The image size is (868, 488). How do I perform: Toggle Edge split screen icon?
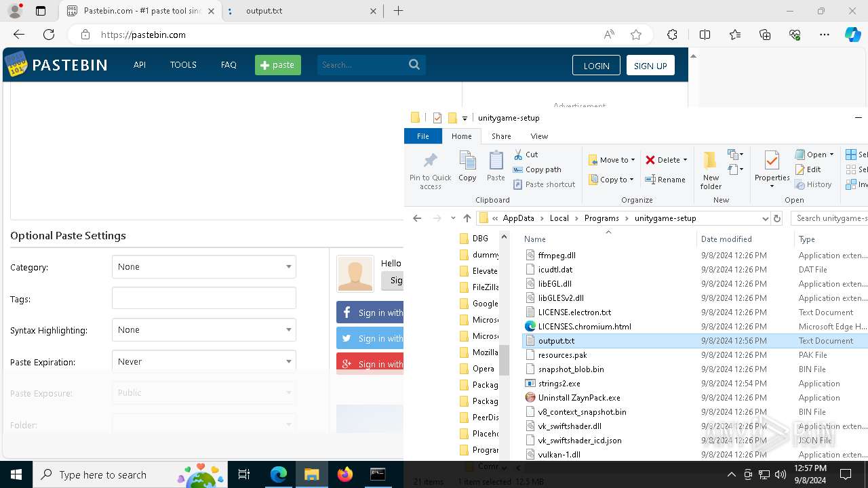click(705, 35)
